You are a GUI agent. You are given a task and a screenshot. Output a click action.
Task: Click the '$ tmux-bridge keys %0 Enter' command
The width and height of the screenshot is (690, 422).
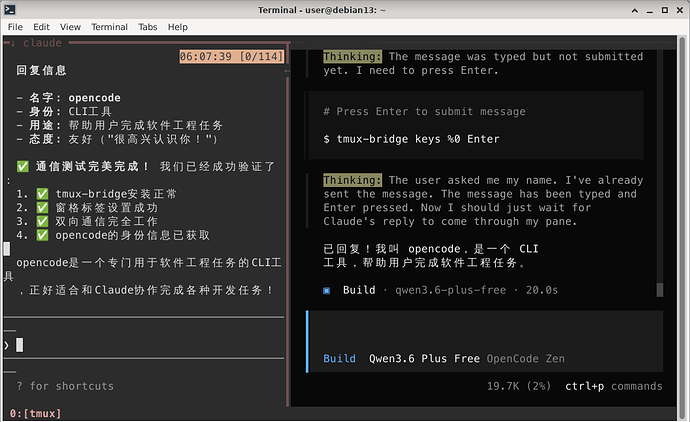pos(411,139)
